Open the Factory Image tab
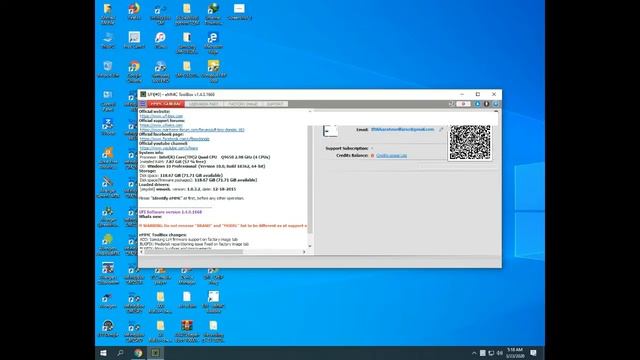This screenshot has height=360, width=640. pyautogui.click(x=243, y=104)
